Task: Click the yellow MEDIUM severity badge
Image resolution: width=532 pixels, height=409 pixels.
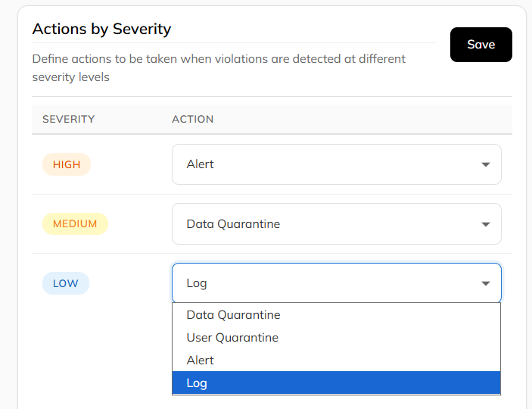Action: pyautogui.click(x=75, y=224)
